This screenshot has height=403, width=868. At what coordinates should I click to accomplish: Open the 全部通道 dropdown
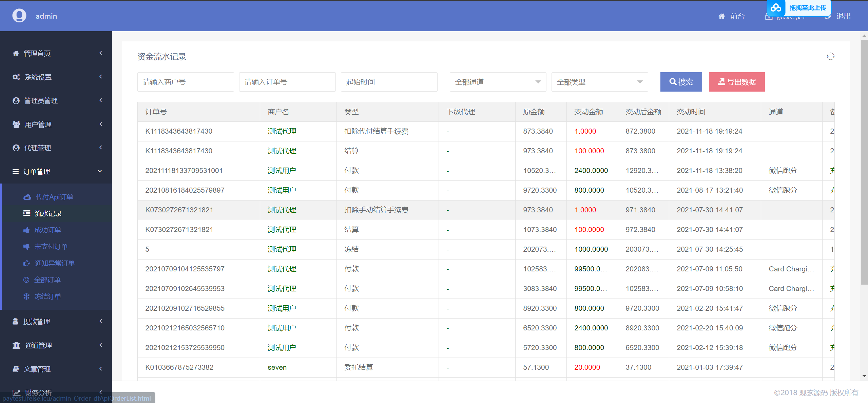[x=498, y=82]
